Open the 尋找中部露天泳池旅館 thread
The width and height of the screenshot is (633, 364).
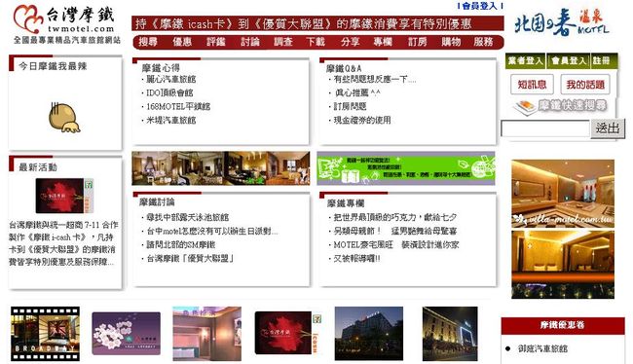tap(187, 217)
